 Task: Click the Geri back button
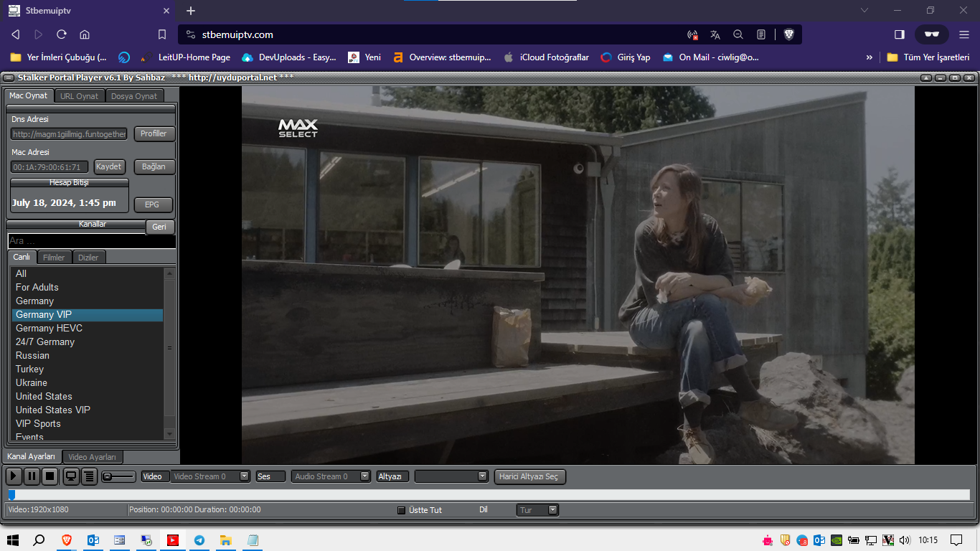tap(159, 227)
